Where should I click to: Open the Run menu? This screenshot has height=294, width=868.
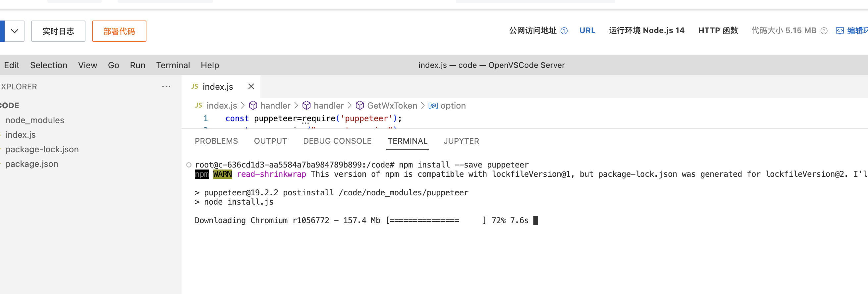click(x=137, y=65)
